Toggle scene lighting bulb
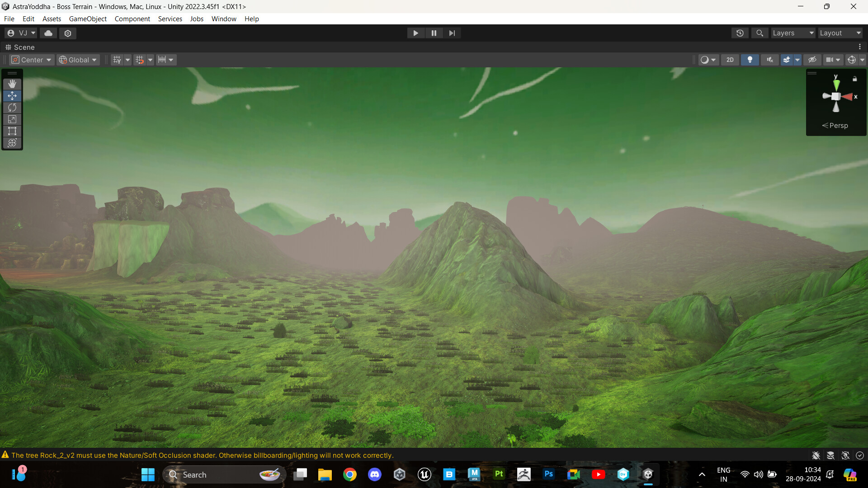Image resolution: width=868 pixels, height=488 pixels. coord(750,60)
